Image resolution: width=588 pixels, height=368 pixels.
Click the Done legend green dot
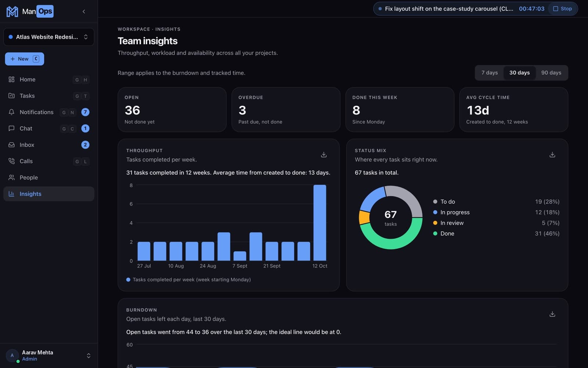pyautogui.click(x=435, y=234)
